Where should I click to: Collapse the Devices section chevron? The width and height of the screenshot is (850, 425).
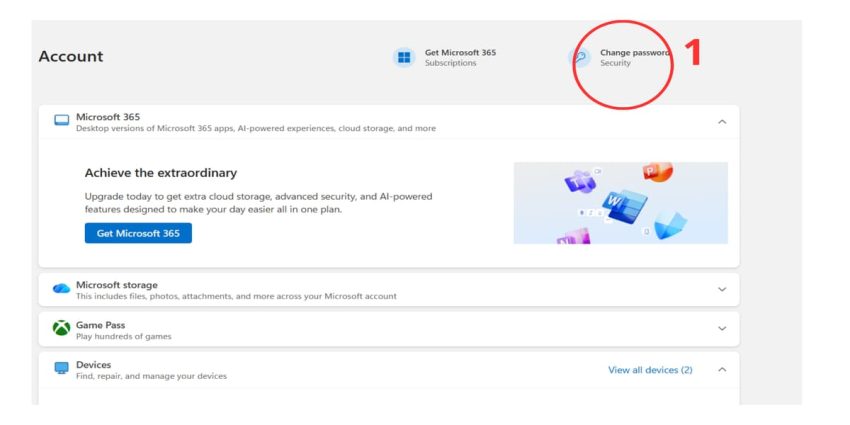point(722,370)
